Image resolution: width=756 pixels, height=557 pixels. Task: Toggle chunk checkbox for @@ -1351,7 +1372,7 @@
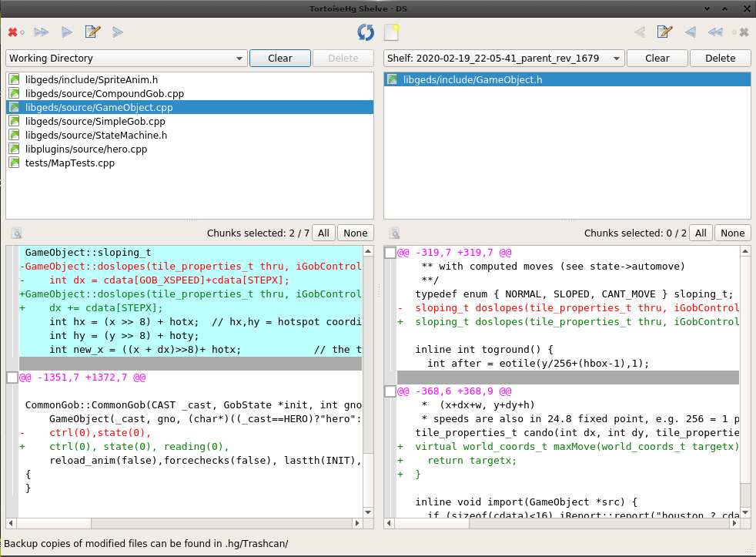point(12,377)
